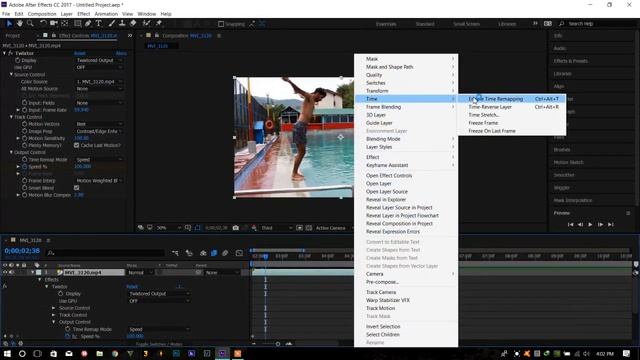The width and height of the screenshot is (640, 360).
Task: Click the Twixtor About link
Action: click(x=121, y=53)
